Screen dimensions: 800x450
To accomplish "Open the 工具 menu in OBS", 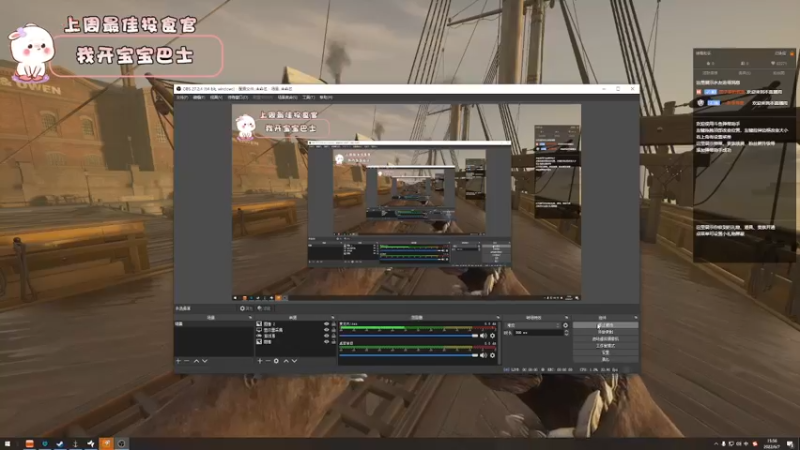I will 308,97.
